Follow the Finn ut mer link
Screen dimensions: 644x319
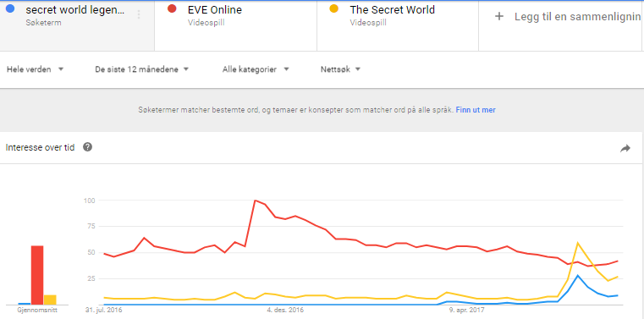click(x=476, y=110)
